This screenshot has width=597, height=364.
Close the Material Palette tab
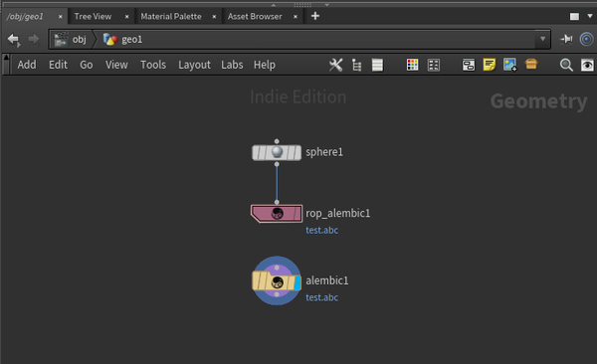click(x=214, y=17)
